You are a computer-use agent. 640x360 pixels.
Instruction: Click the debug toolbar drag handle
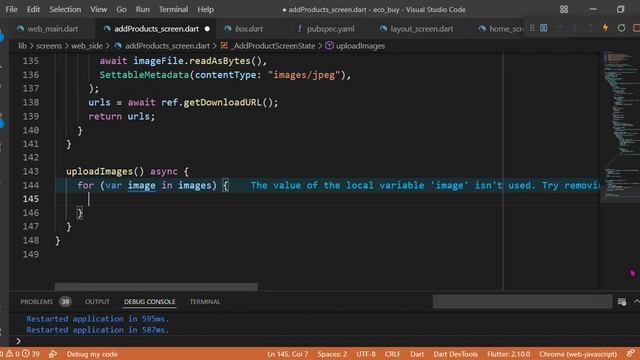532,28
